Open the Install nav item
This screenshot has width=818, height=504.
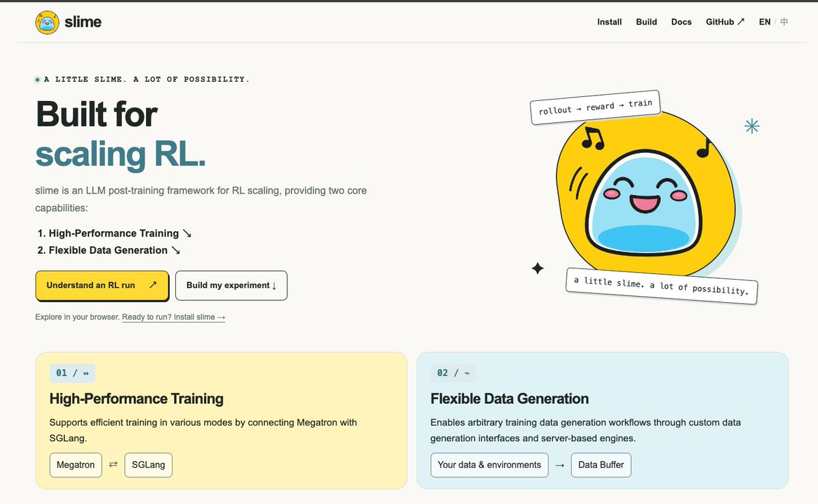pos(609,22)
